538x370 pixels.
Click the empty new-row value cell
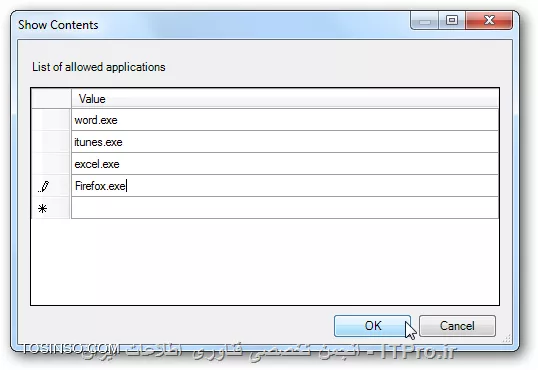coord(285,208)
